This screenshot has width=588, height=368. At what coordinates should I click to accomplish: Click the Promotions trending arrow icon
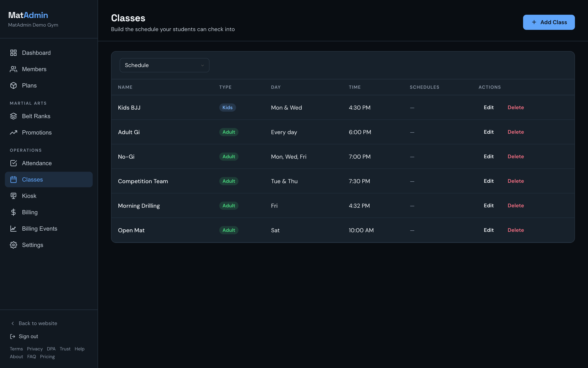13,132
